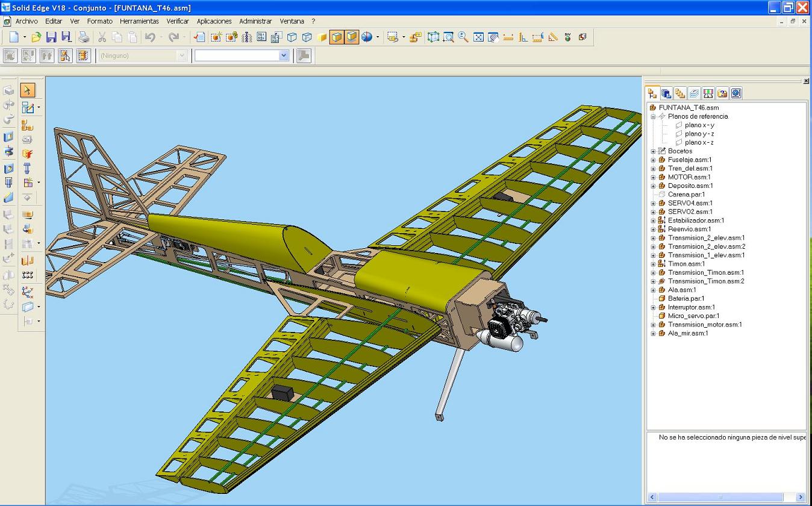Switch to the Layers tab in EdgeBar
Screen dimensions: 812x506
[x=694, y=93]
